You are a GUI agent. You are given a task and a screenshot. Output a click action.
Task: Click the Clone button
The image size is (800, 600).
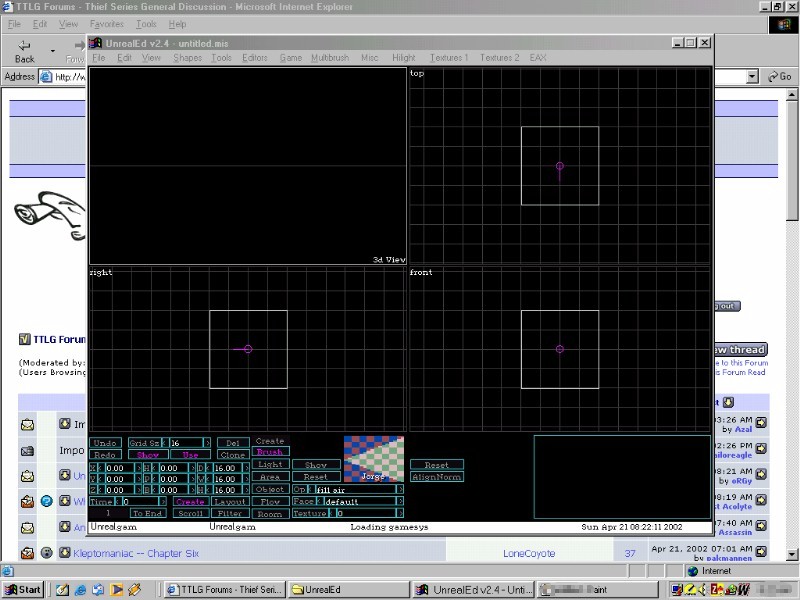pos(232,455)
